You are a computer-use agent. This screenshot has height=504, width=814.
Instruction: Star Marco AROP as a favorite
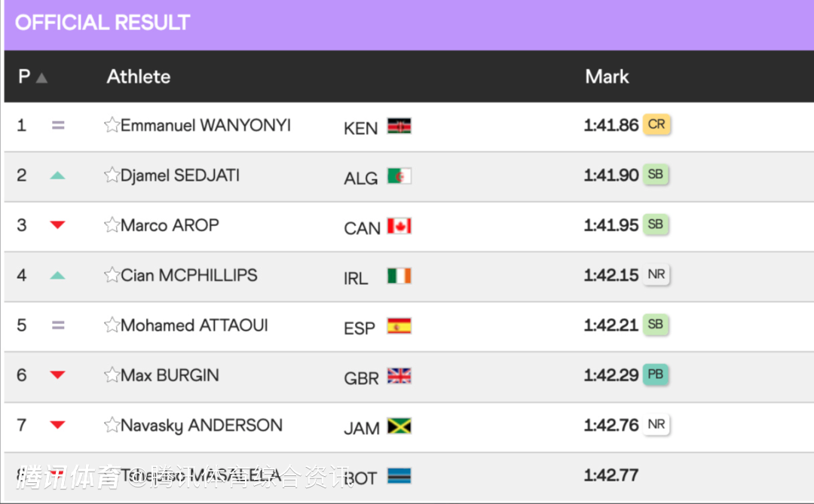click(112, 225)
